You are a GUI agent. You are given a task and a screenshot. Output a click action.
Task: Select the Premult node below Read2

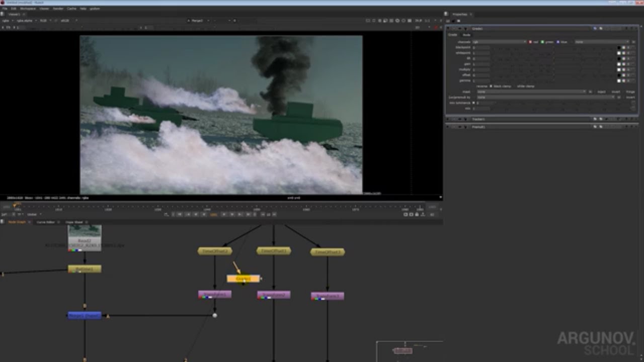(x=84, y=269)
